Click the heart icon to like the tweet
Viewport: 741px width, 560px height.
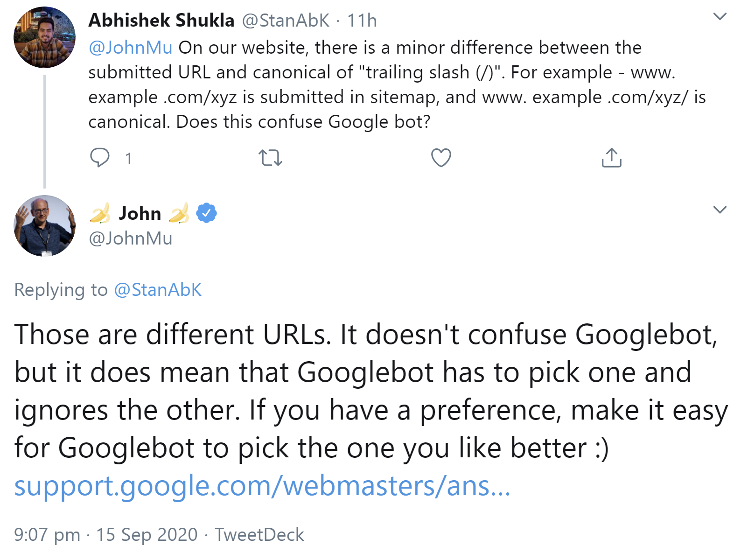(440, 159)
